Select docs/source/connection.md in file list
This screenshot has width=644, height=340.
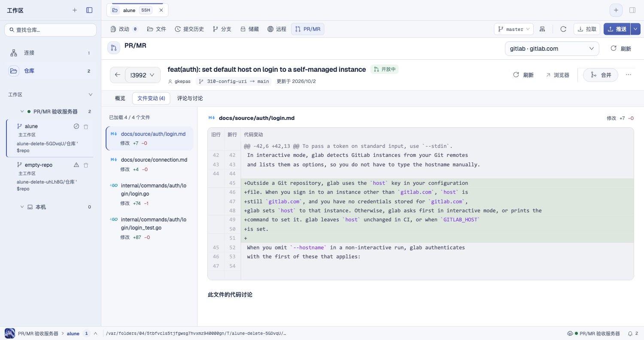click(x=149, y=164)
